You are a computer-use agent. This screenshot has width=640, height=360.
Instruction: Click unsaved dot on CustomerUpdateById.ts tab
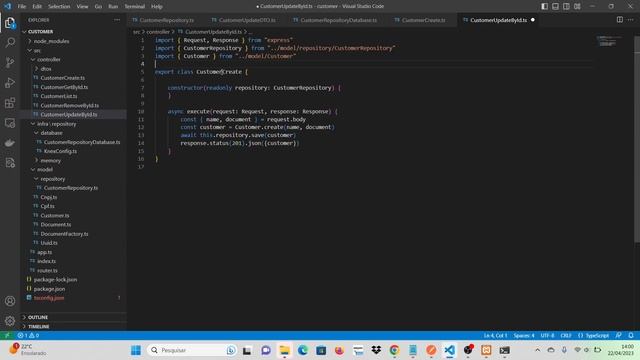tap(533, 20)
